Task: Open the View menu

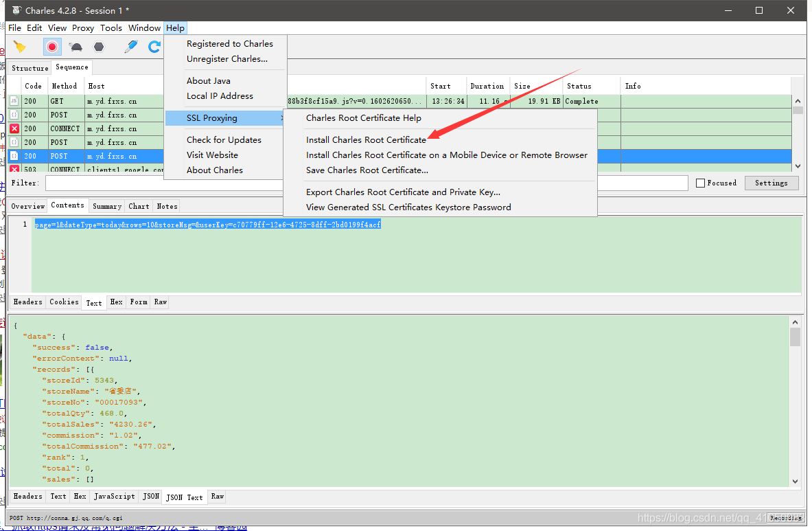Action: coord(57,28)
